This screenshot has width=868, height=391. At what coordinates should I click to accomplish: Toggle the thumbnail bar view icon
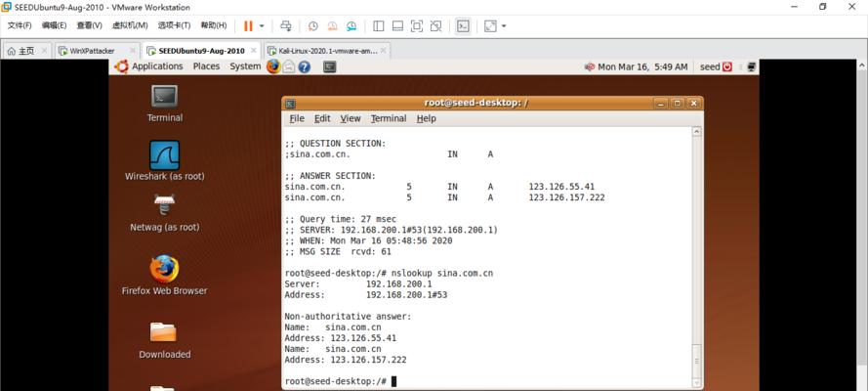tap(397, 26)
